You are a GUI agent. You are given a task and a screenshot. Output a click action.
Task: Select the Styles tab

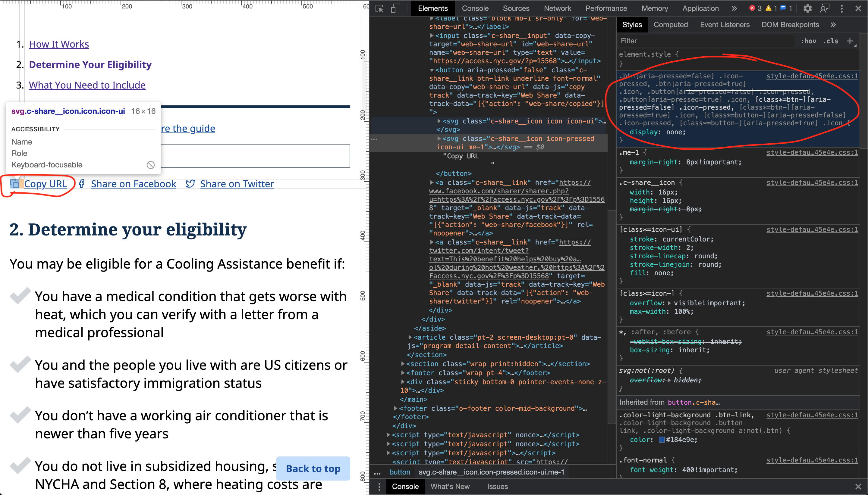[632, 25]
